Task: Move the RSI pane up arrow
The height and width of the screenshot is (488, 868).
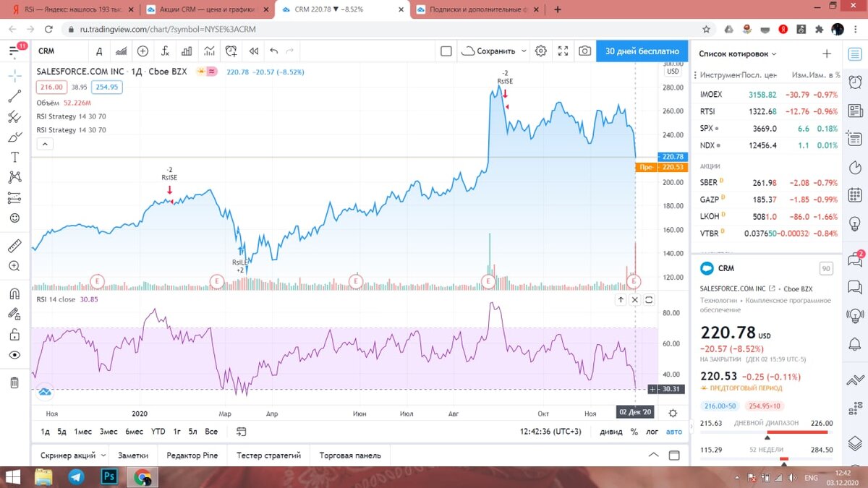Action: 621,300
